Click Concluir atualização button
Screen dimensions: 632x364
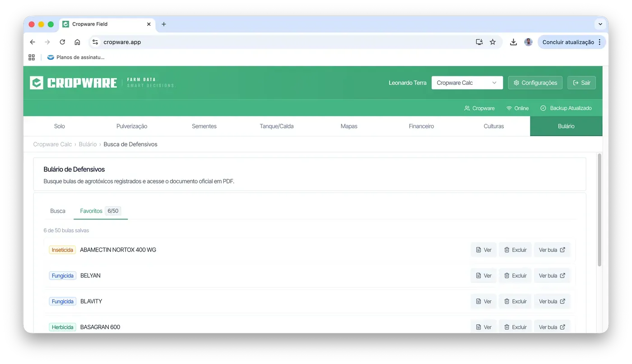(x=568, y=42)
